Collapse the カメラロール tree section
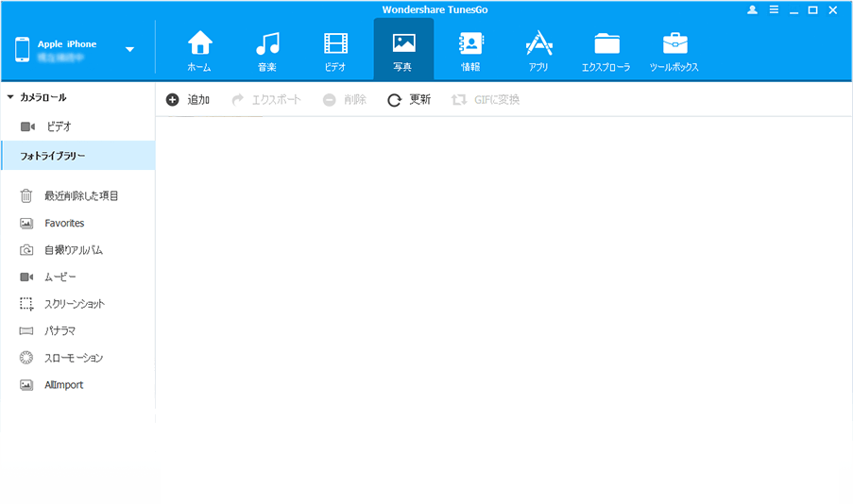The width and height of the screenshot is (853, 504). [x=10, y=97]
